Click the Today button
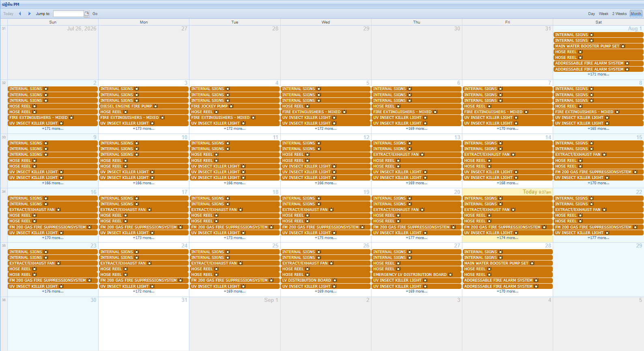Screen dimensions: 644x351 pos(9,14)
